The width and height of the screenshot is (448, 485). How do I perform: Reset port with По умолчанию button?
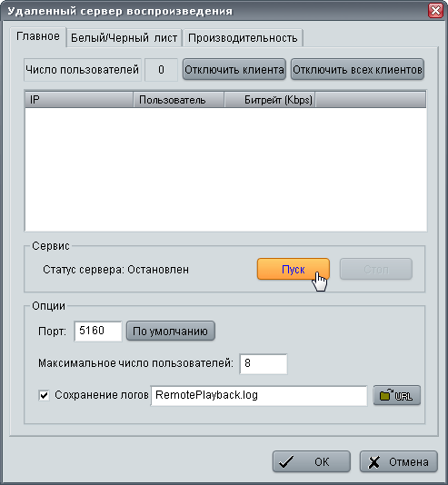coord(171,331)
